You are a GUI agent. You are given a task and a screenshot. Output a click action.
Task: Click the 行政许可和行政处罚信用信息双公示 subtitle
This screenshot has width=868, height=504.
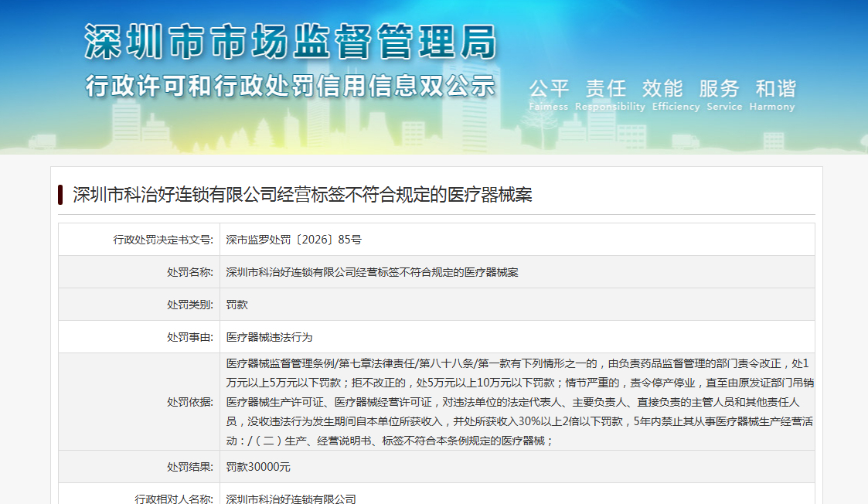tap(290, 87)
